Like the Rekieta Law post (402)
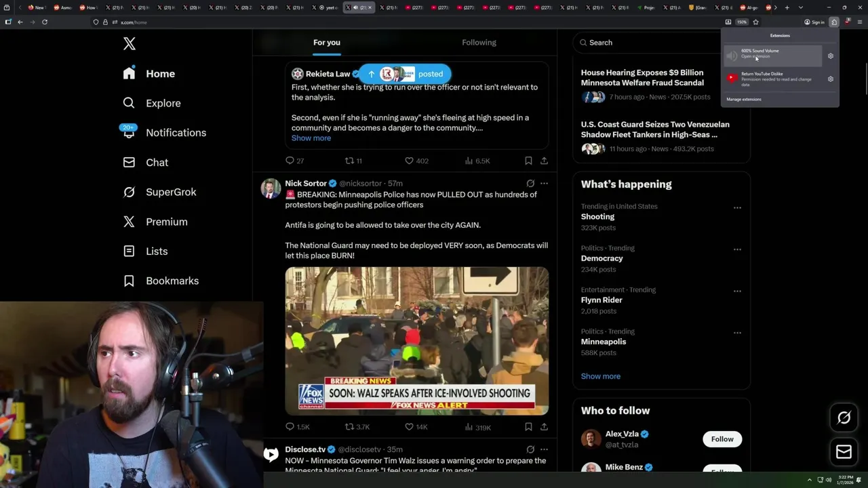Viewport: 868px width, 488px height. click(x=416, y=161)
